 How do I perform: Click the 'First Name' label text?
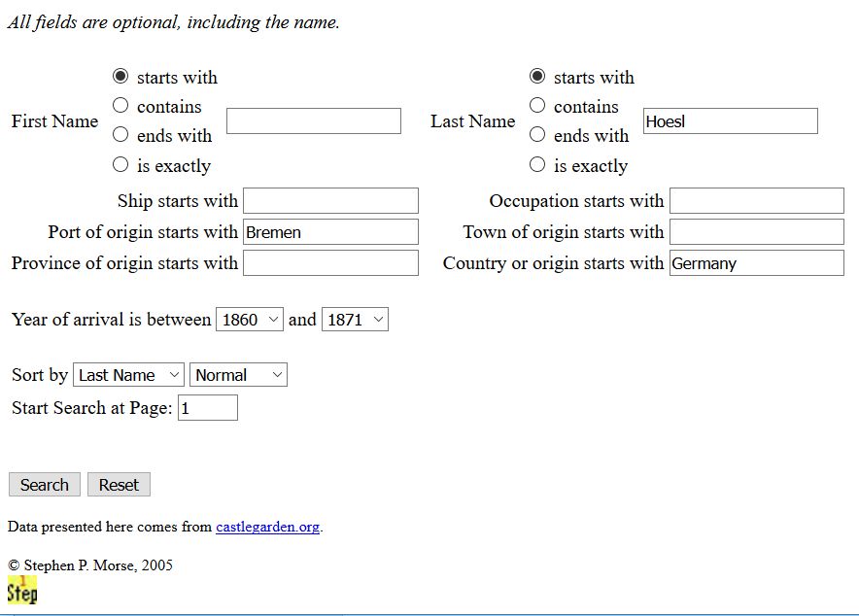54,121
